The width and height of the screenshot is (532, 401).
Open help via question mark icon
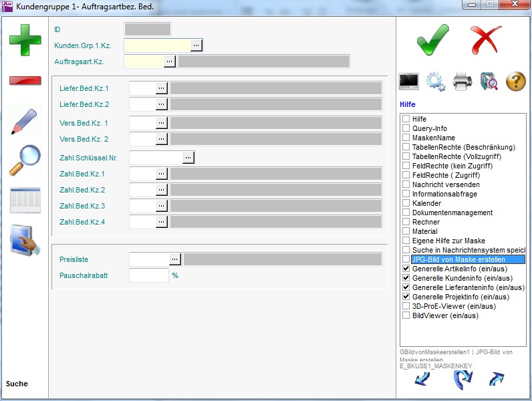(x=516, y=82)
